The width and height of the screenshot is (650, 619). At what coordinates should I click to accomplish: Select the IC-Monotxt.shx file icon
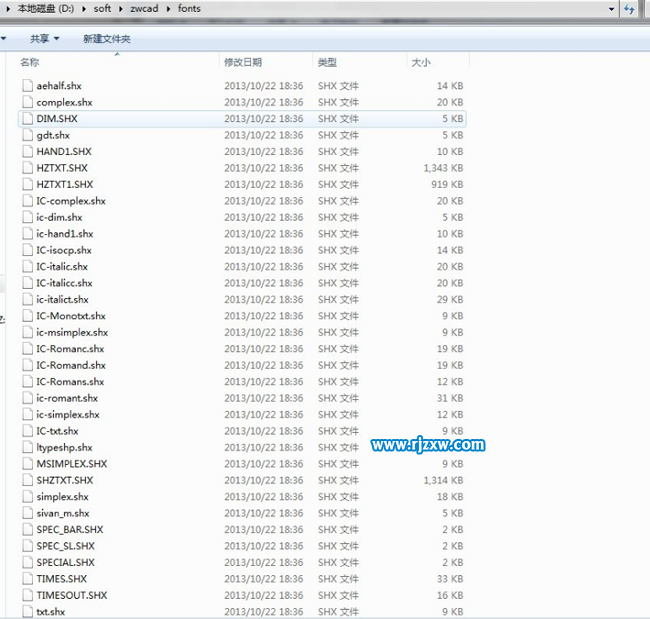point(27,316)
